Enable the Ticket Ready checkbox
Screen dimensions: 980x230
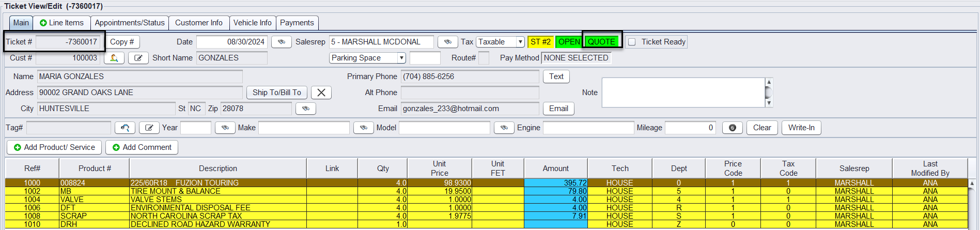[x=632, y=42]
